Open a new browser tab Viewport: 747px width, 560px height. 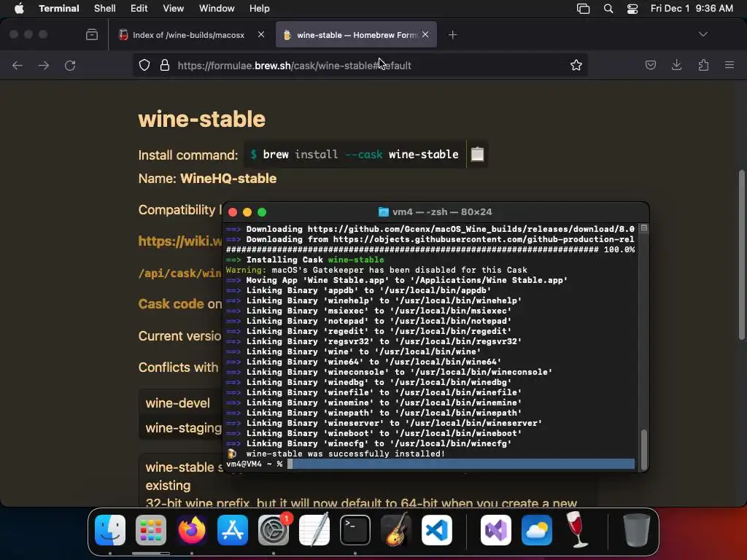pos(452,35)
